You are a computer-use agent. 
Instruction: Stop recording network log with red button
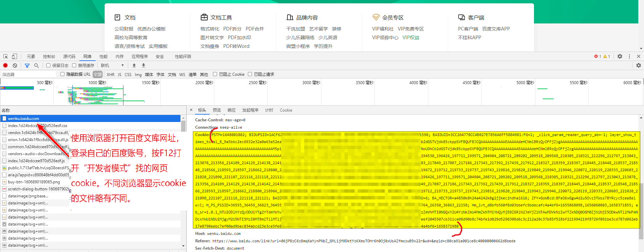tap(5, 65)
